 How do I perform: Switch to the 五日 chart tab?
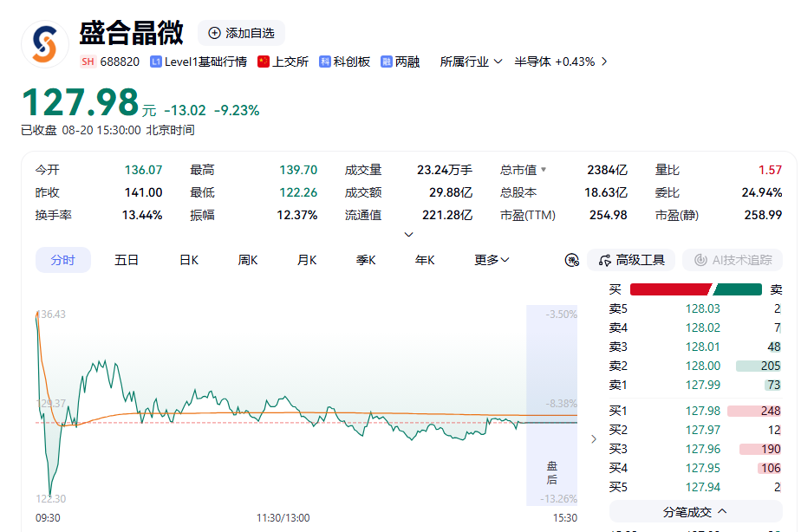[127, 261]
